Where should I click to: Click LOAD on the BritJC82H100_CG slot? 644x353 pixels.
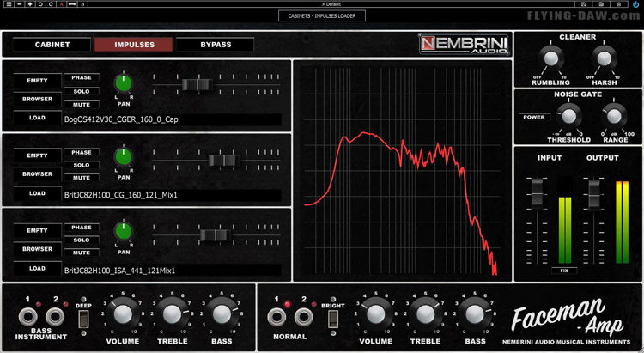click(38, 192)
